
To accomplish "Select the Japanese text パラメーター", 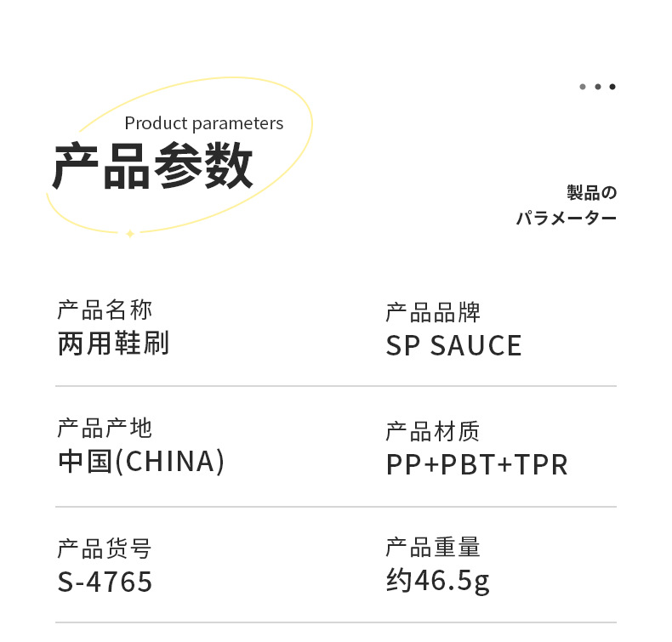I will coord(566,219).
